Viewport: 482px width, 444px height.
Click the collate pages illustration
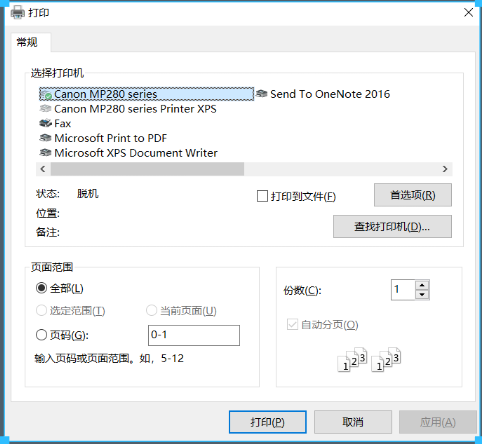(x=369, y=360)
